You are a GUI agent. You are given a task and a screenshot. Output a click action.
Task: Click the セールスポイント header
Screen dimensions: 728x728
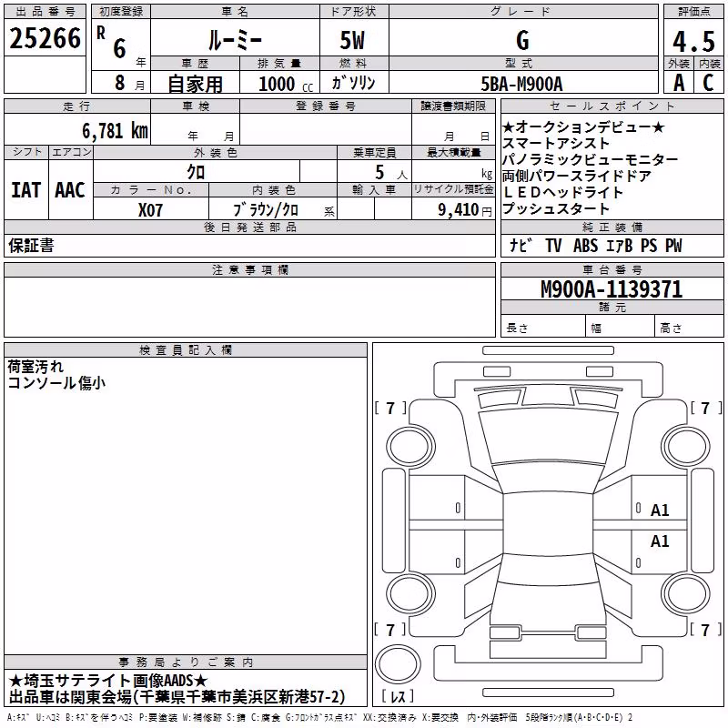(x=612, y=106)
